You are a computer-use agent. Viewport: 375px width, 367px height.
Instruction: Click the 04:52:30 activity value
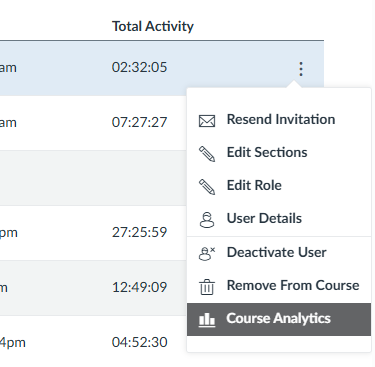coord(139,342)
